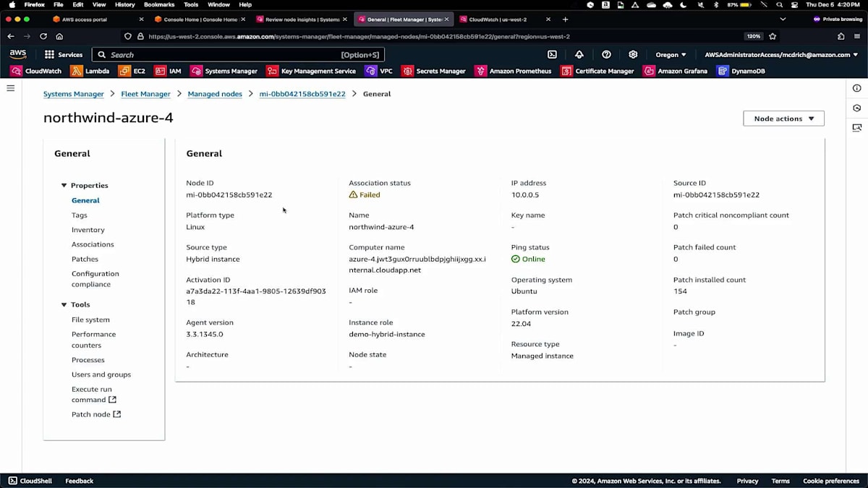Open the Firefox Bookmarks menu
Screen dimensions: 868x488
[159, 4]
